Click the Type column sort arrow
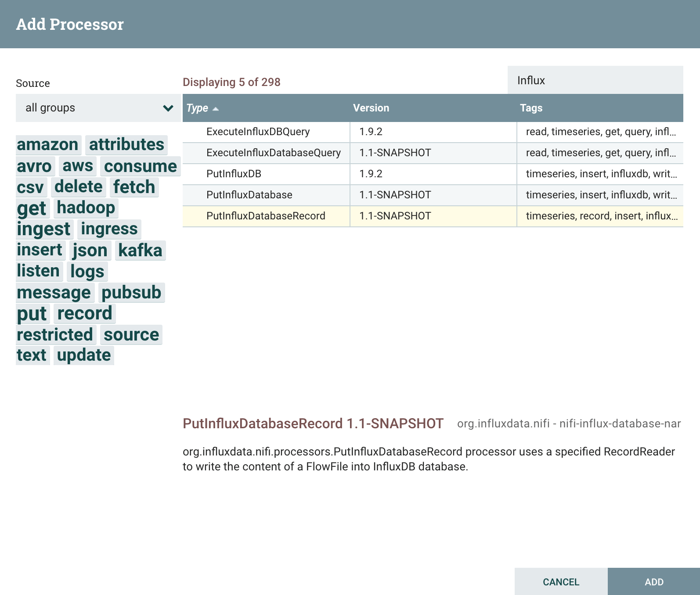Image resolution: width=700 pixels, height=595 pixels. 216,109
